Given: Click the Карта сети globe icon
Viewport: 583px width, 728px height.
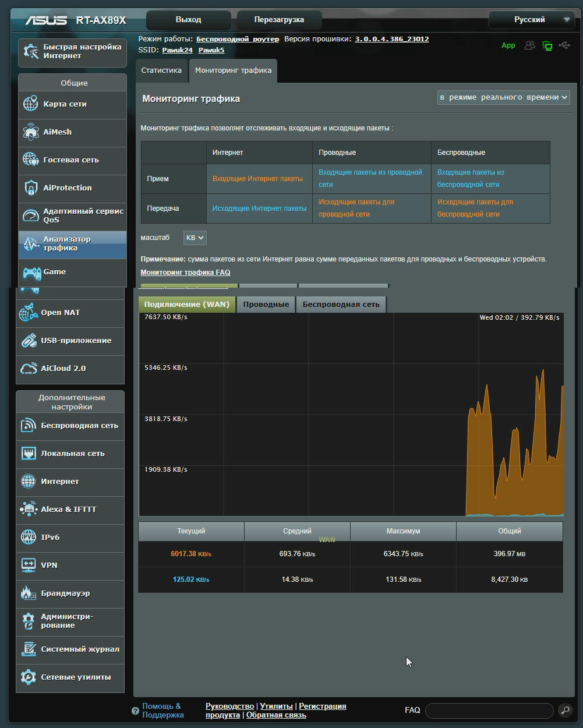Looking at the screenshot, I should (x=30, y=104).
